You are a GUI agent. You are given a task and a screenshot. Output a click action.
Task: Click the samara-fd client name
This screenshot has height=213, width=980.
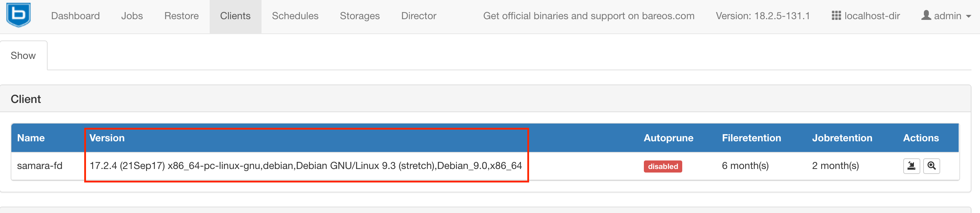point(39,166)
